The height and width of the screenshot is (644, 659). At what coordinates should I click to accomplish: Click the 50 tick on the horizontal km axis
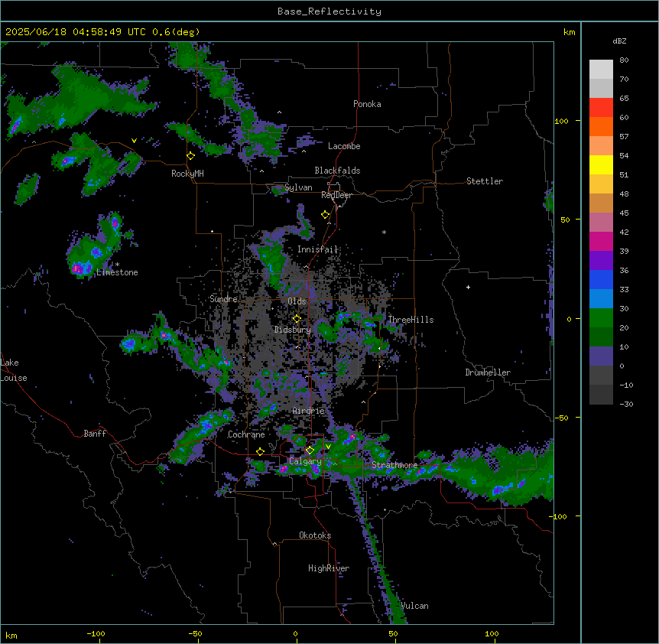coord(394,633)
